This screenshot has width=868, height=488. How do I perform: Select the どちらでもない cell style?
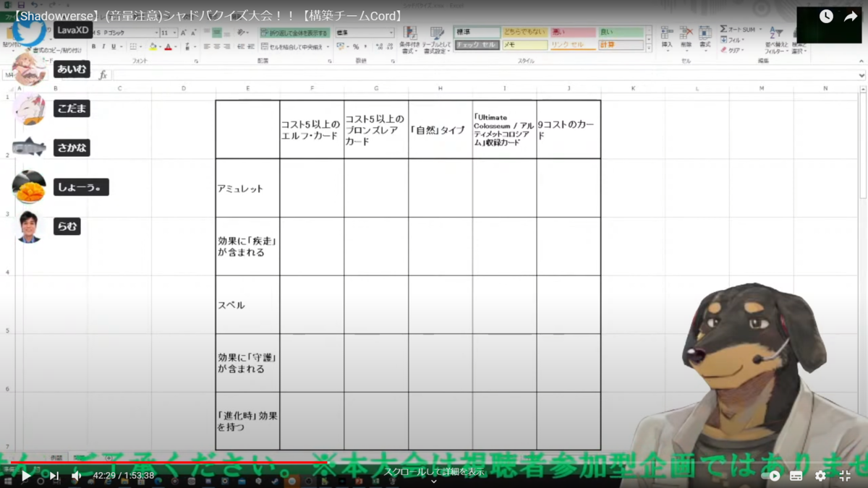[x=524, y=33]
